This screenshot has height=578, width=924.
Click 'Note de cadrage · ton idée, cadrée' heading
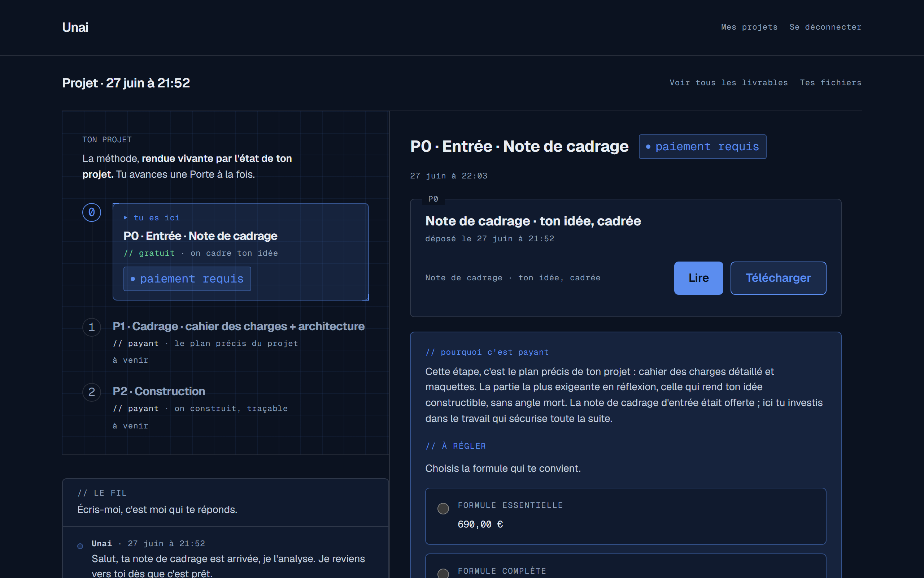coord(533,221)
